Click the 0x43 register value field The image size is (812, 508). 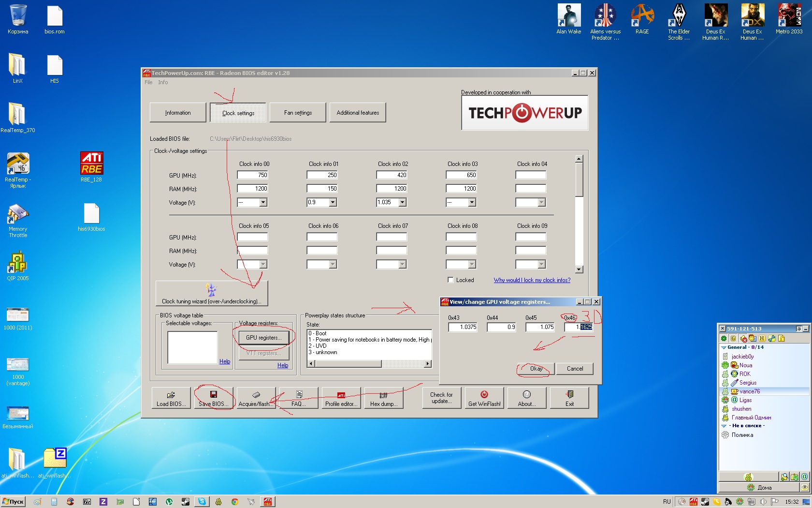click(463, 327)
